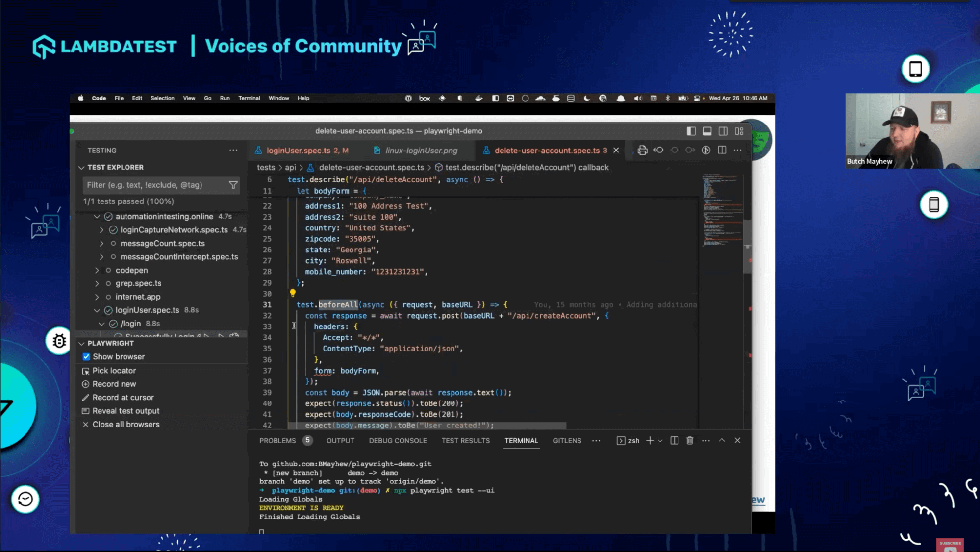Maximize the panel with the up chevron

coord(722,440)
